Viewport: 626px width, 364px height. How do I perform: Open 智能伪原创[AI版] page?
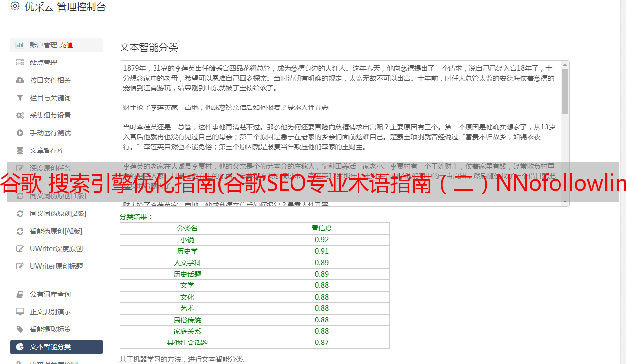point(56,231)
